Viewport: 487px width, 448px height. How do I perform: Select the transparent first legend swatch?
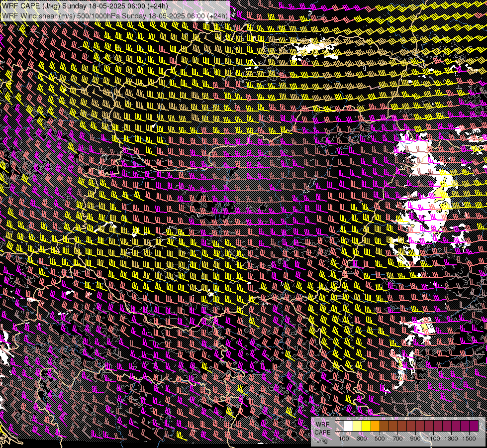[x=339, y=426]
